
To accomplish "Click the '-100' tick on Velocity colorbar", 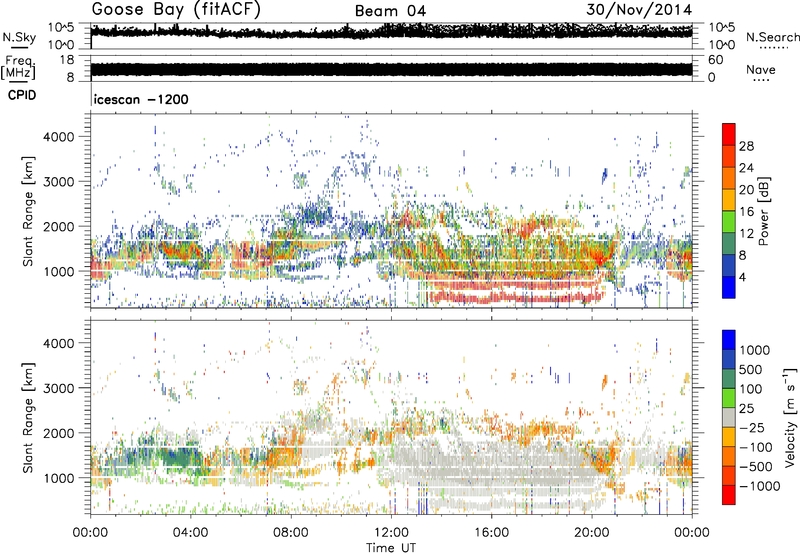I will click(756, 447).
